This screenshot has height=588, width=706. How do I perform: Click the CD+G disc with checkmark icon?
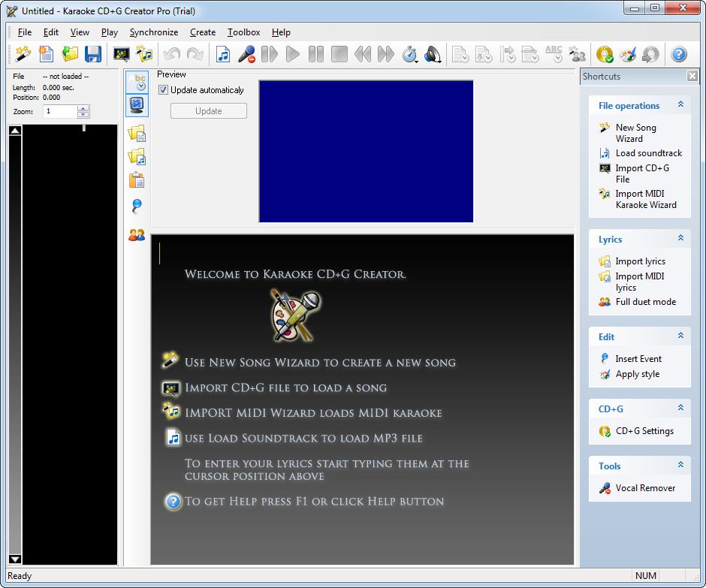click(x=605, y=55)
